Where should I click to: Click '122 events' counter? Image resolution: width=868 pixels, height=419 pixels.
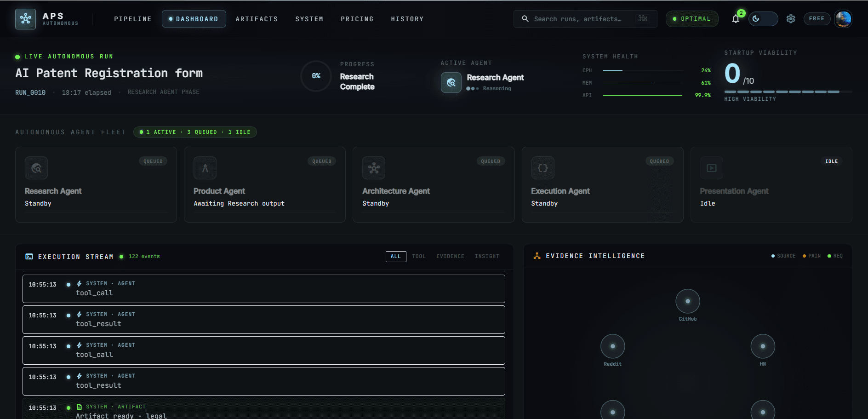point(144,257)
